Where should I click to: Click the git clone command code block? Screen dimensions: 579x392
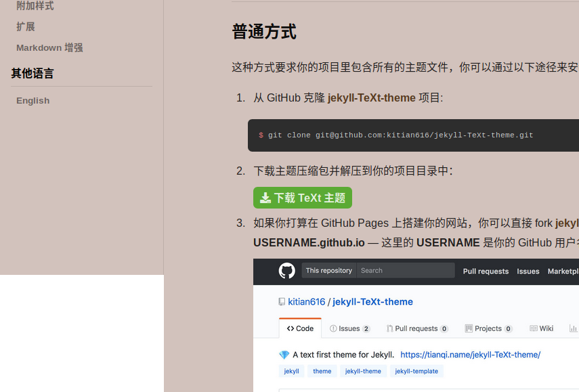413,135
